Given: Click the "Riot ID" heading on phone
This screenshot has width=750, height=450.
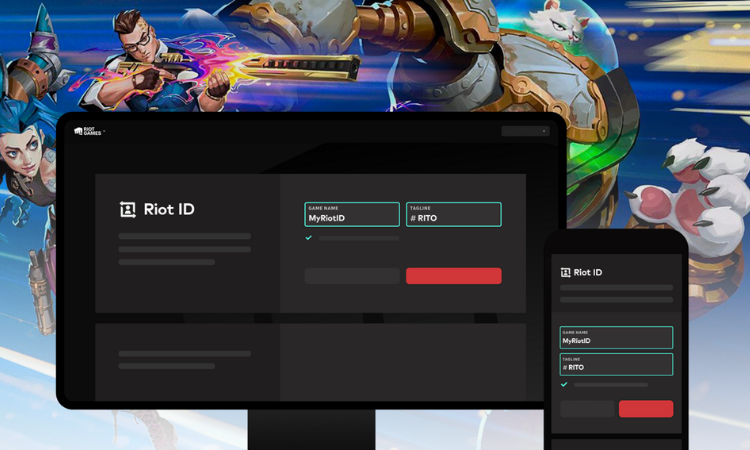Looking at the screenshot, I should [588, 273].
